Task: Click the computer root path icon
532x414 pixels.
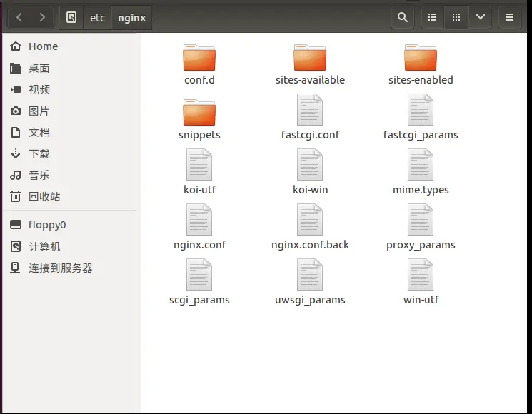Action: 71,17
